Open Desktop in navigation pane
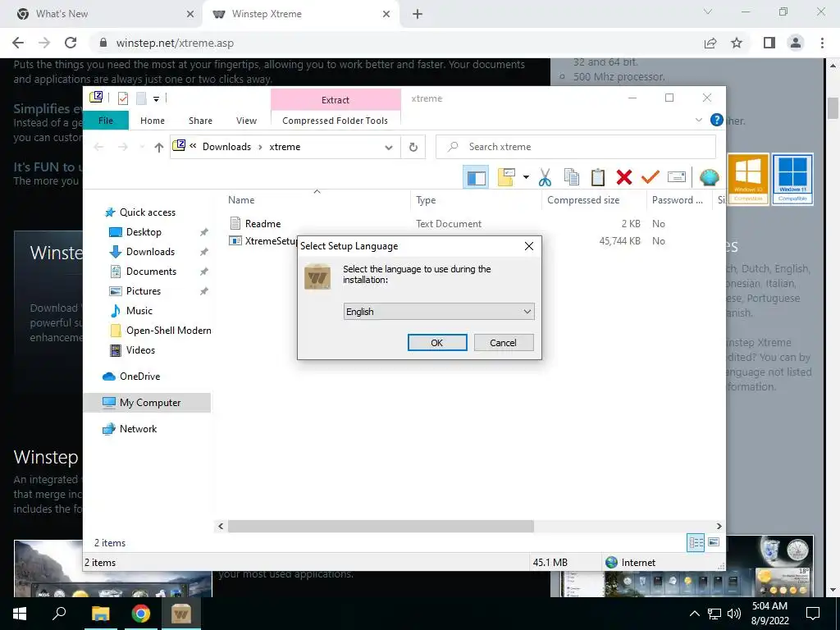840x630 pixels. [x=144, y=232]
